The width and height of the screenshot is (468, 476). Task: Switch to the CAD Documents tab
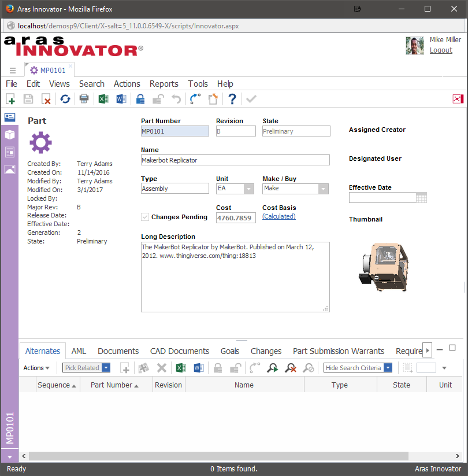[x=180, y=351]
